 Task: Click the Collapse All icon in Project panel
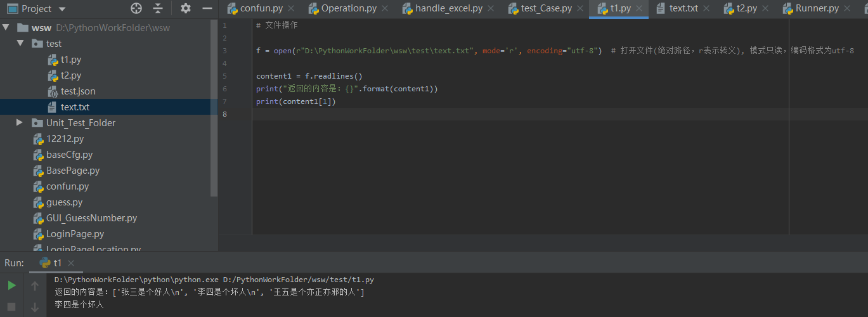point(158,8)
